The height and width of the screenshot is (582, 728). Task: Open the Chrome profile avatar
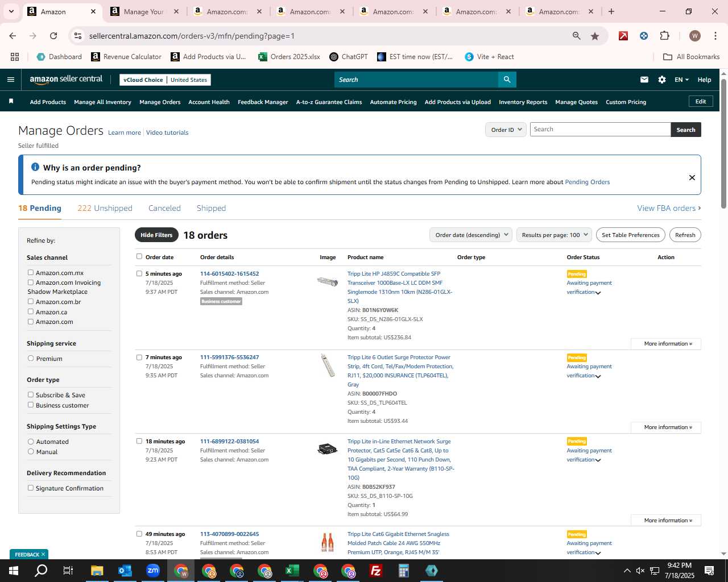(x=695, y=36)
